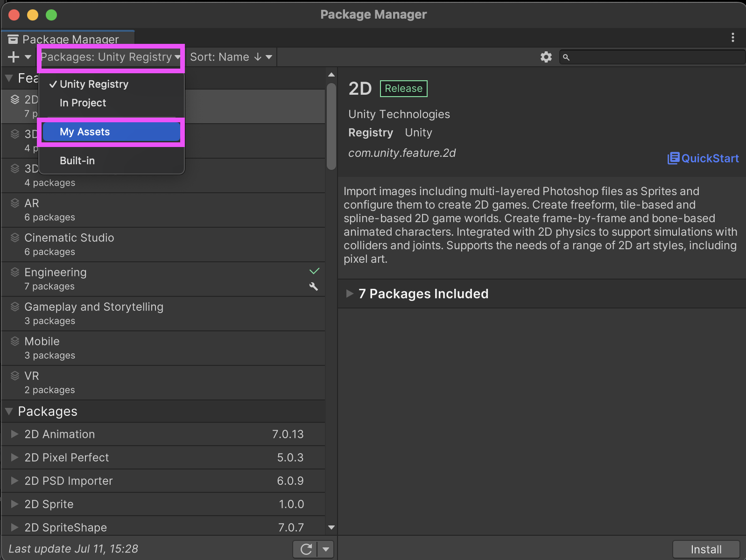Viewport: 746px width, 560px height.
Task: Expand the 2D Animation package versions
Action: tap(14, 434)
